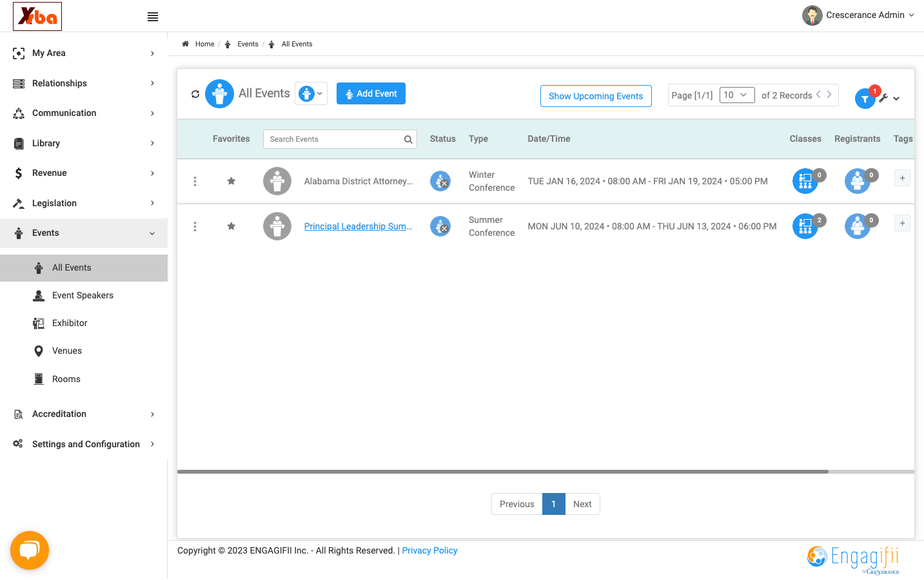Toggle favorite star for Alabama District Attorney

(231, 181)
